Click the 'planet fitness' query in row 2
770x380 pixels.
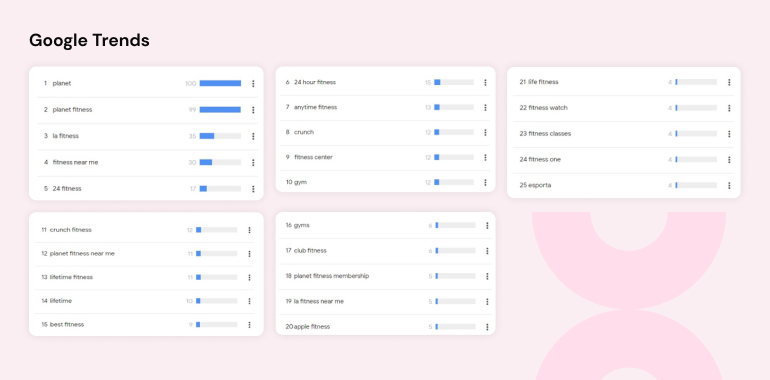pos(72,110)
